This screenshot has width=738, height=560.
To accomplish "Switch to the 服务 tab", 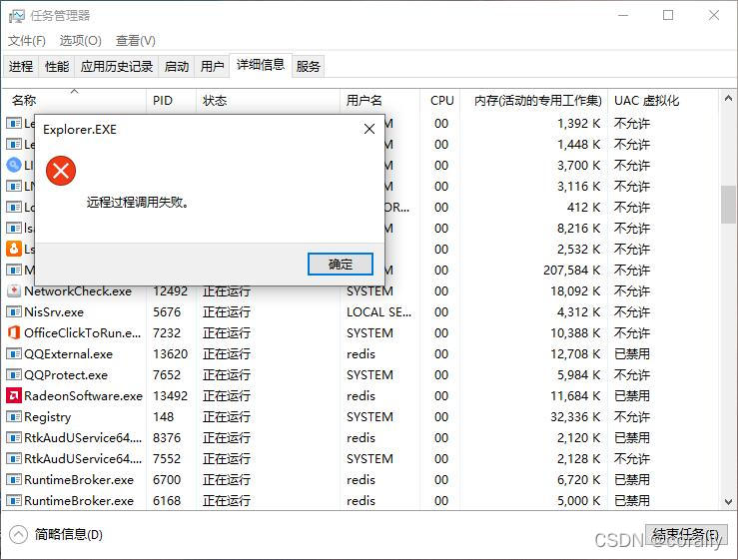I will point(309,66).
